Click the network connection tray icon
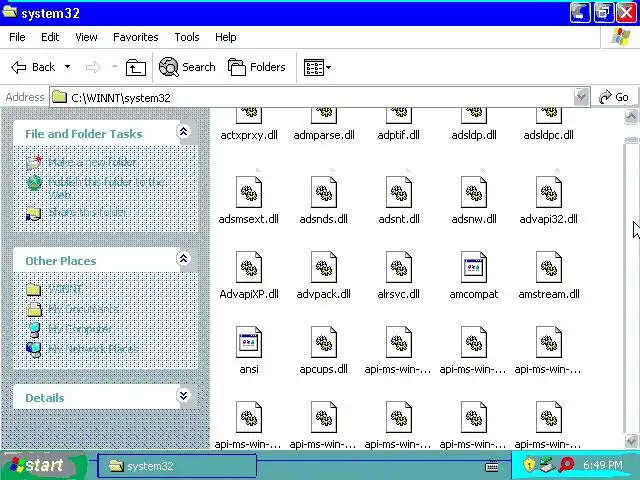The height and width of the screenshot is (480, 640). [x=547, y=464]
